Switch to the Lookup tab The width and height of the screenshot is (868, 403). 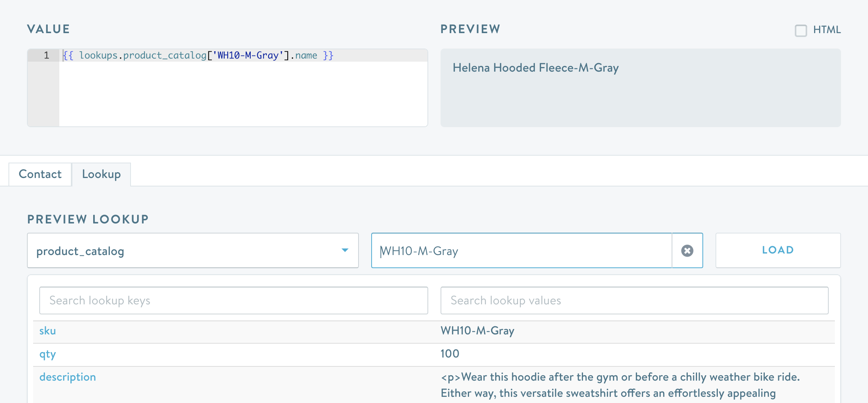tap(101, 174)
